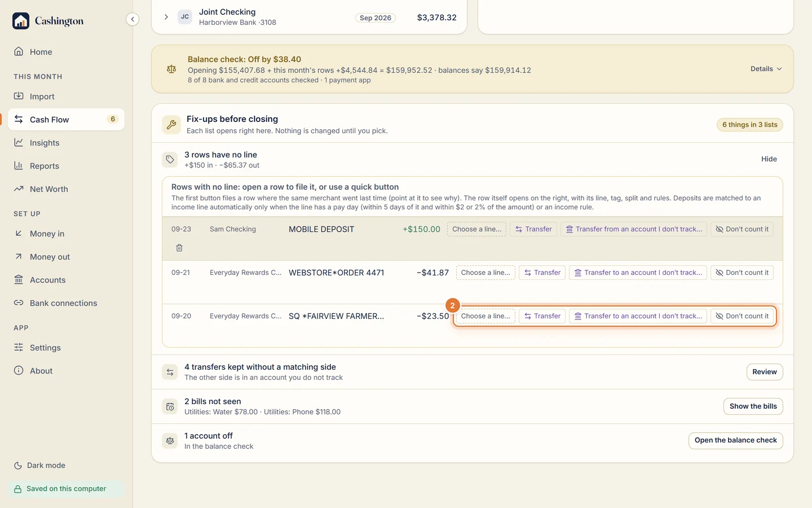Click the scale icon beside 1 account off
812x508 pixels.
pyautogui.click(x=170, y=441)
